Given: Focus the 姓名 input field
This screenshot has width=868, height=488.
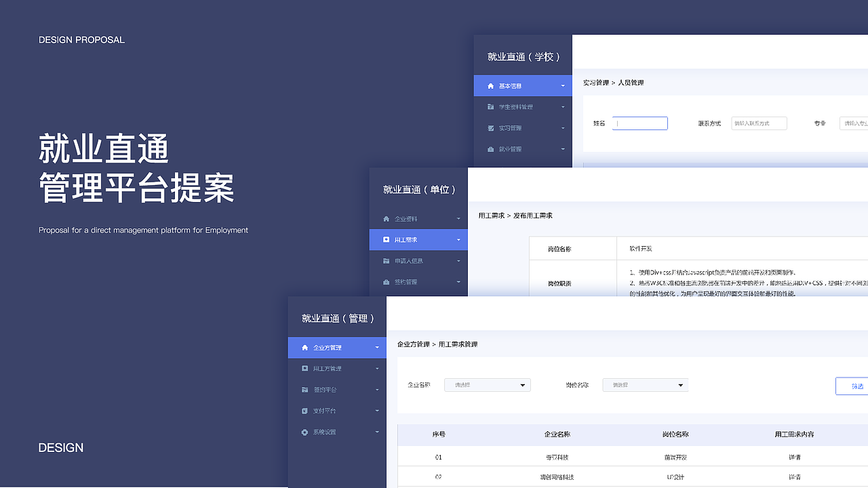Looking at the screenshot, I should pyautogui.click(x=640, y=123).
